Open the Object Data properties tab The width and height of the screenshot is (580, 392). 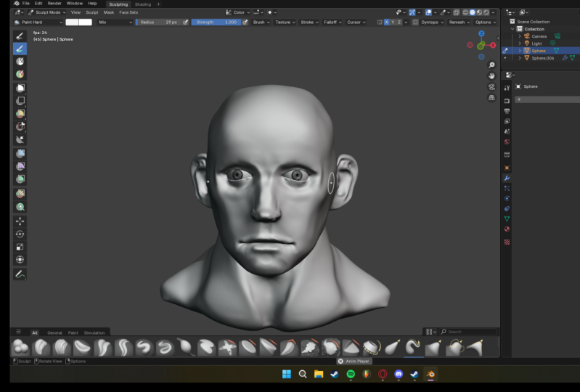(x=507, y=219)
